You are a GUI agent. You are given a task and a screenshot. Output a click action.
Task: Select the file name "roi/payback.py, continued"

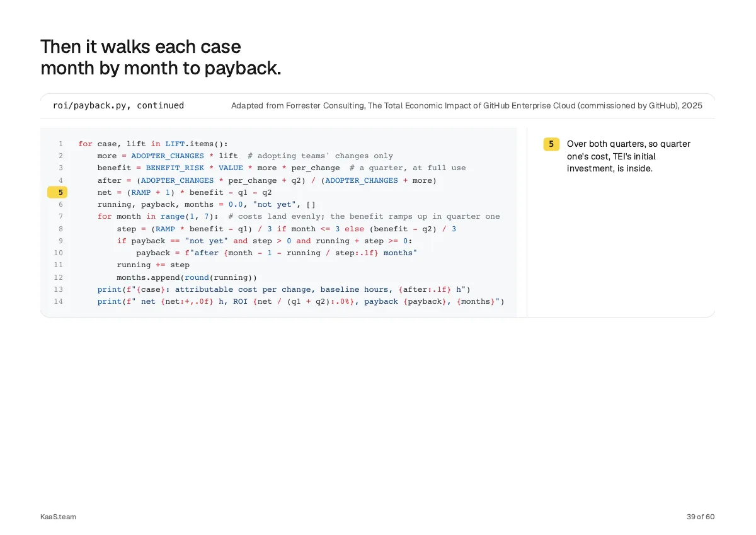coord(118,106)
